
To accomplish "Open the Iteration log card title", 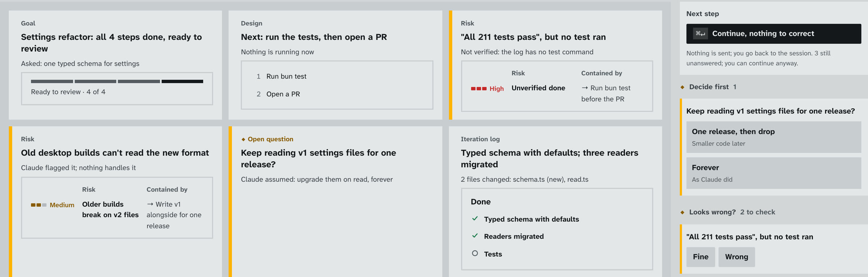I will (x=549, y=159).
